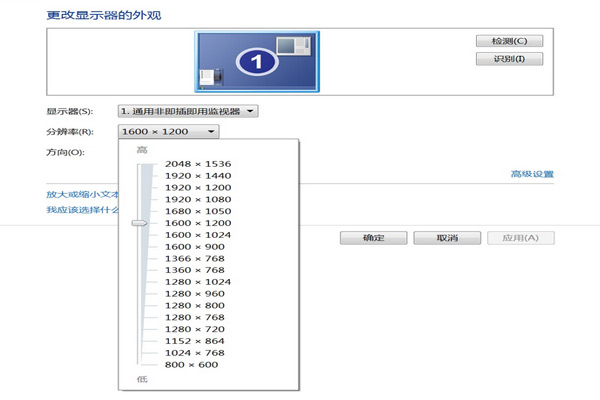This screenshot has width=600, height=400.
Task: Click the 识别(I) identify button
Action: point(509,59)
